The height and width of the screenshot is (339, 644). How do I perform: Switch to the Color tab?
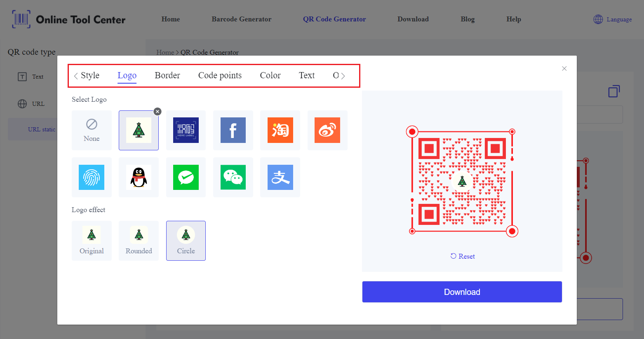pos(270,75)
